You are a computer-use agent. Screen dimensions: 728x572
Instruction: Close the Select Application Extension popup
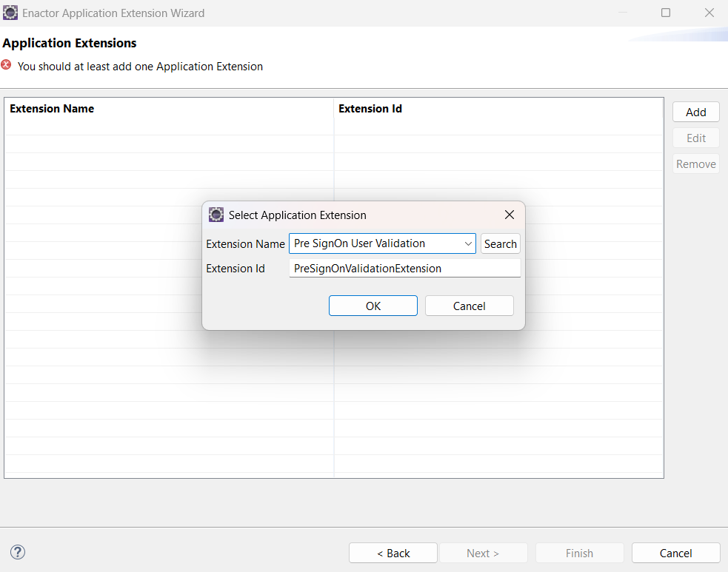coord(509,215)
